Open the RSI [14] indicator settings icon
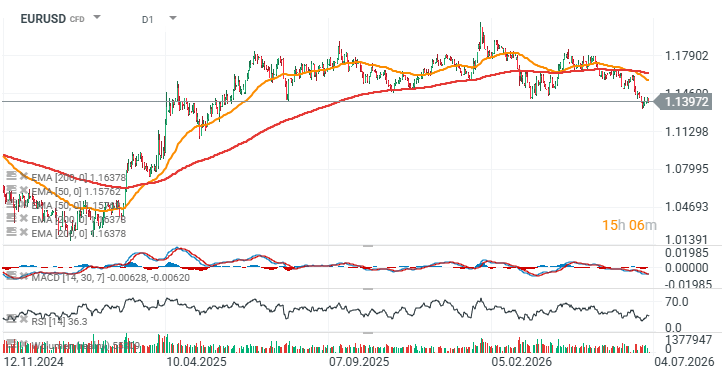 click(x=11, y=319)
